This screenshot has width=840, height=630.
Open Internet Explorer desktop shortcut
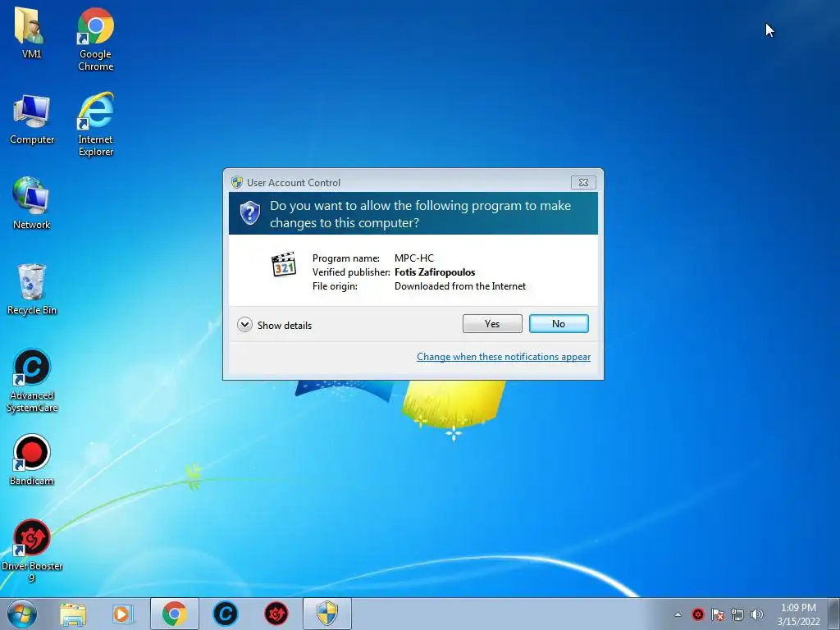[95, 125]
